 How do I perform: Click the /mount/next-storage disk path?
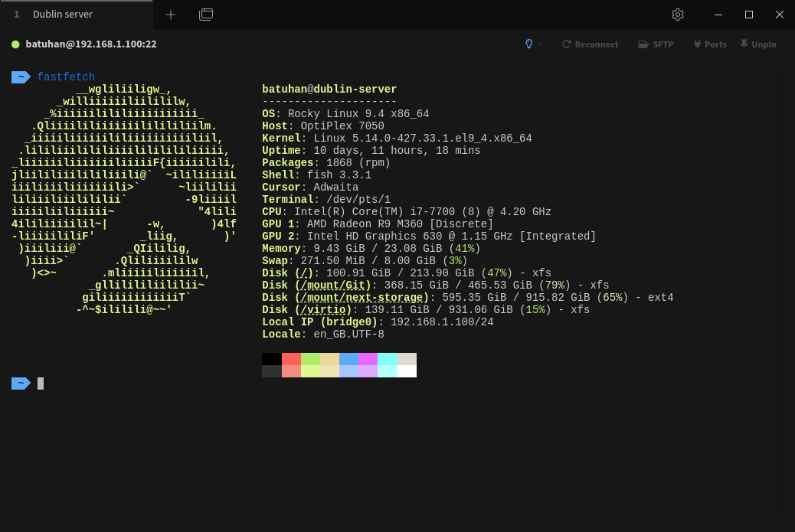click(x=362, y=298)
